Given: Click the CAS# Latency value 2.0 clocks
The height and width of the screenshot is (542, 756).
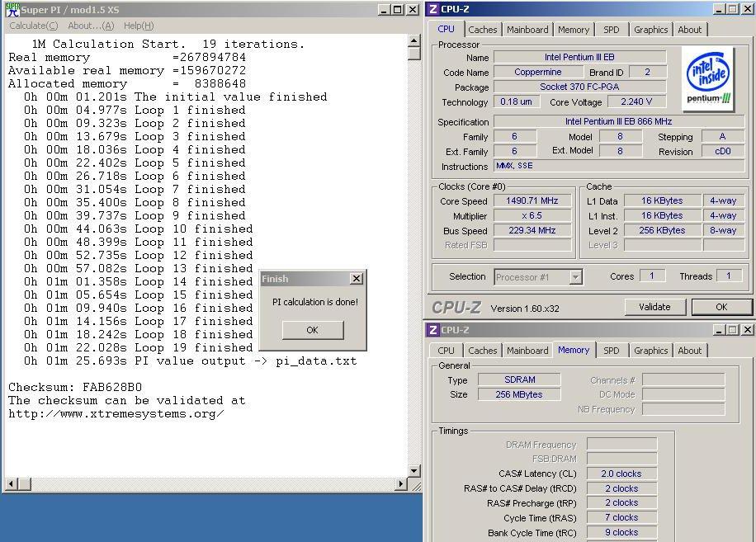Looking at the screenshot, I should point(621,474).
